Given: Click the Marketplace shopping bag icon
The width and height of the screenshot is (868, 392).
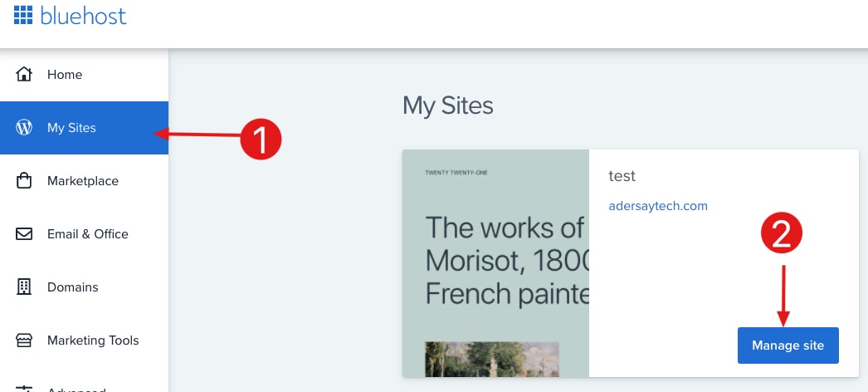Looking at the screenshot, I should click(24, 181).
